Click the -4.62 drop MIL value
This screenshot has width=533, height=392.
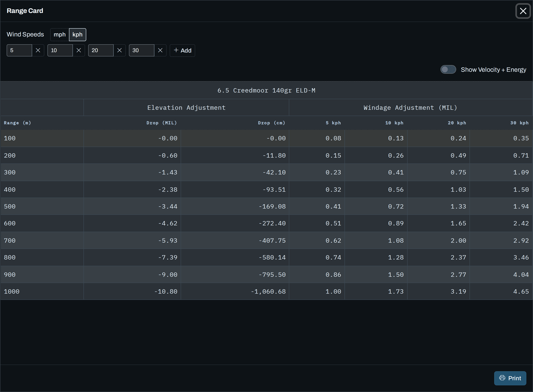pos(168,223)
